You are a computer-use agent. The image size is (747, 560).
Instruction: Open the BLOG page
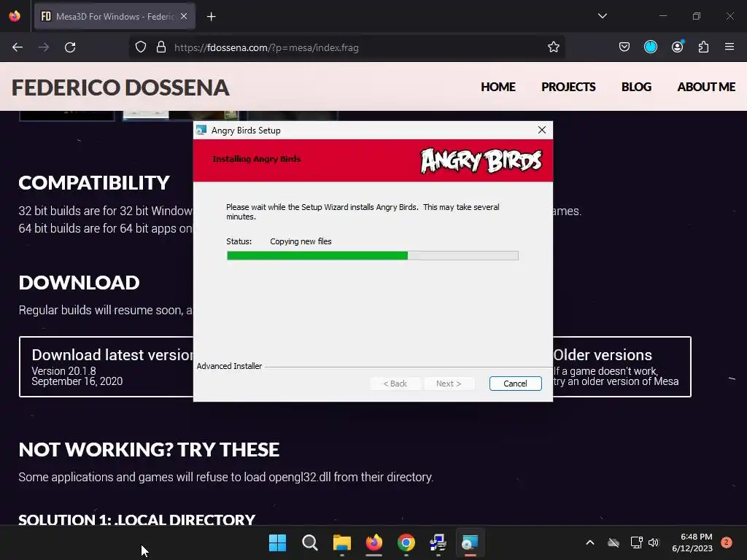pos(636,87)
